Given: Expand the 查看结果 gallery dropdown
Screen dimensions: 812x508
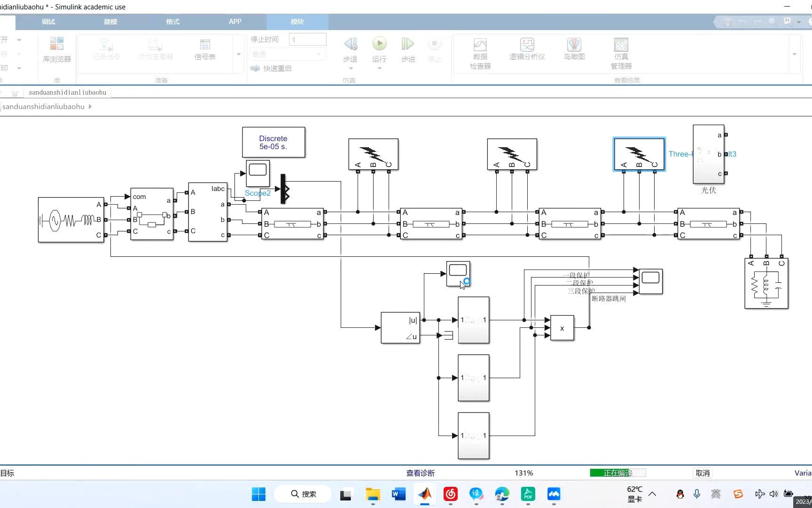Looking at the screenshot, I should [x=794, y=54].
